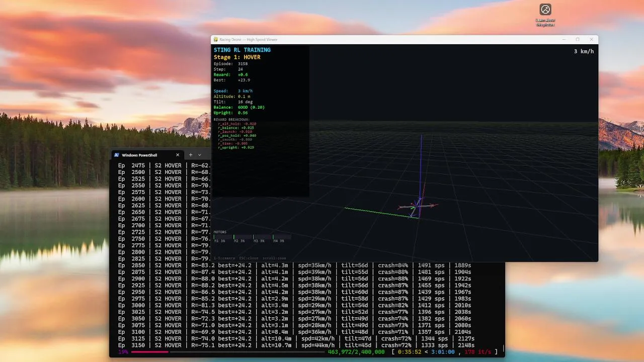
Task: Click the r_balance reward line
Action: tap(236, 128)
